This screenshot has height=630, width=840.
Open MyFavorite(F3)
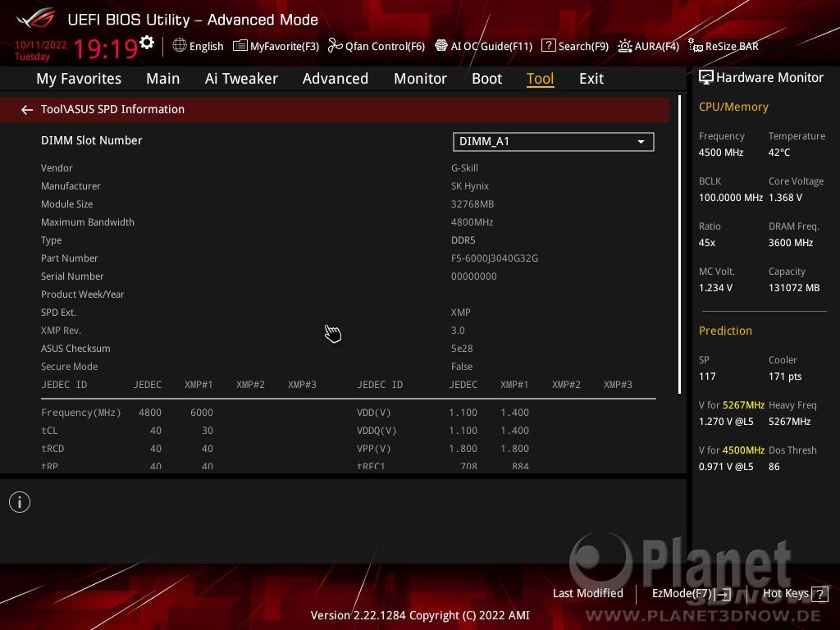pyautogui.click(x=276, y=46)
